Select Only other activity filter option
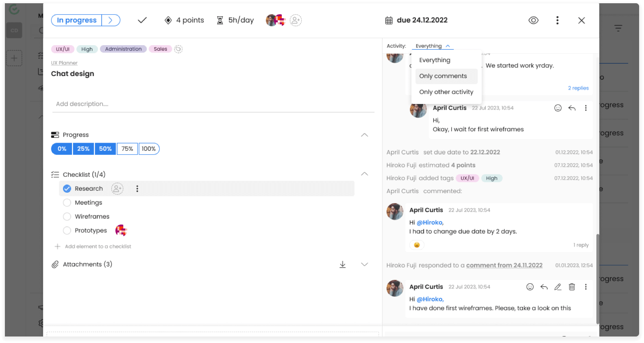 (446, 92)
